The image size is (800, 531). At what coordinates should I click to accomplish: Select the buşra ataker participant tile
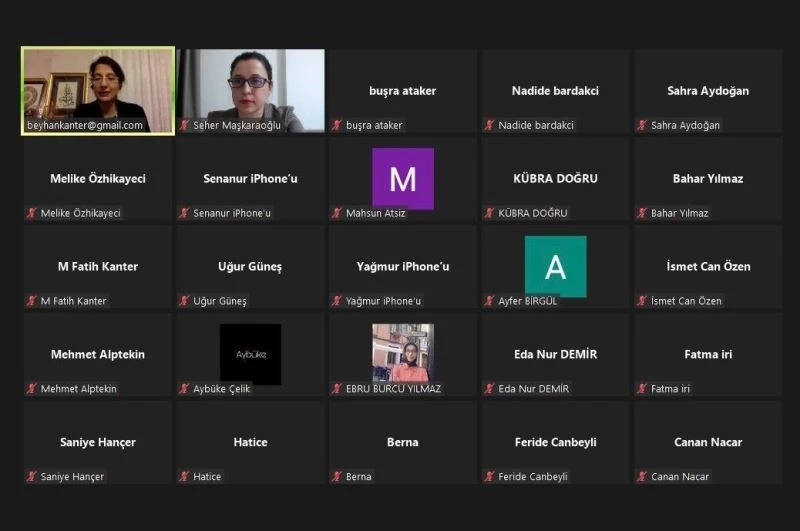pyautogui.click(x=403, y=91)
